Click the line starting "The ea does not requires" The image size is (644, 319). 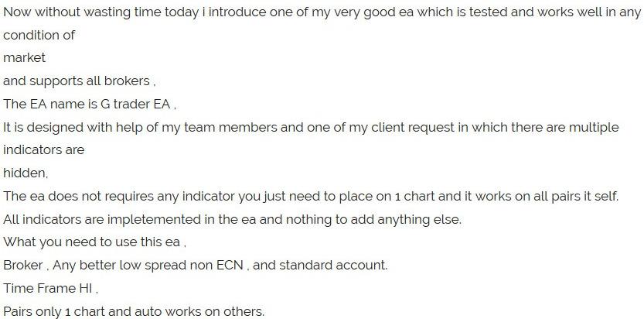[x=311, y=196]
